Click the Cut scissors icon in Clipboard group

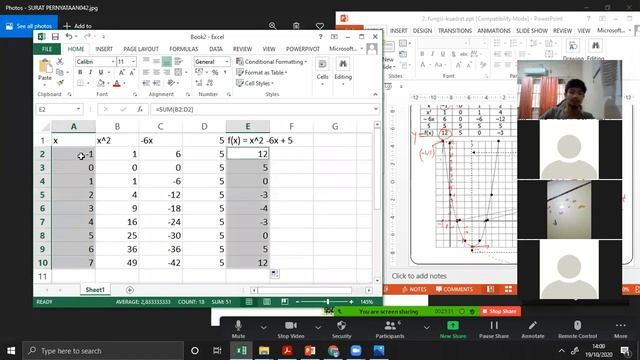click(60, 61)
